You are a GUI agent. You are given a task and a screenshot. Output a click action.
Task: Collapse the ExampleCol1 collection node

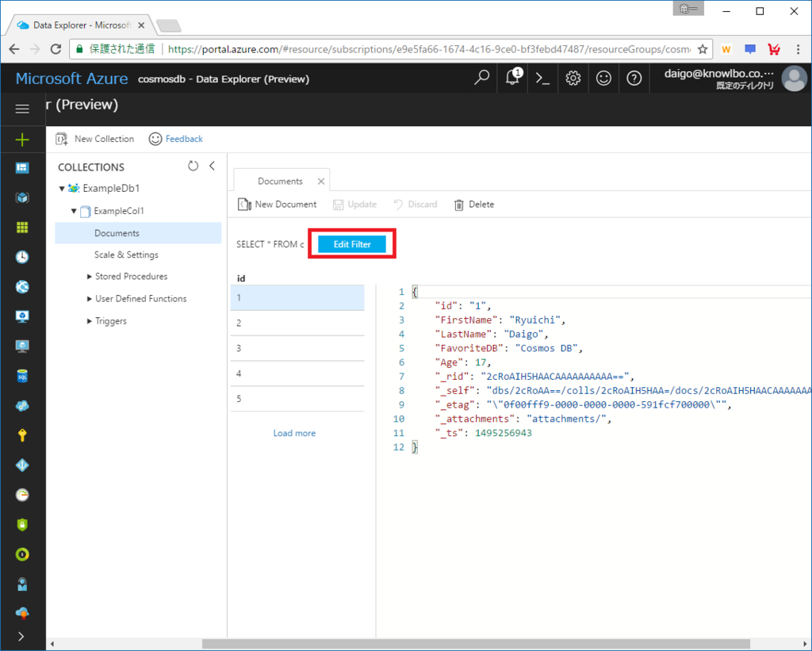click(x=74, y=211)
